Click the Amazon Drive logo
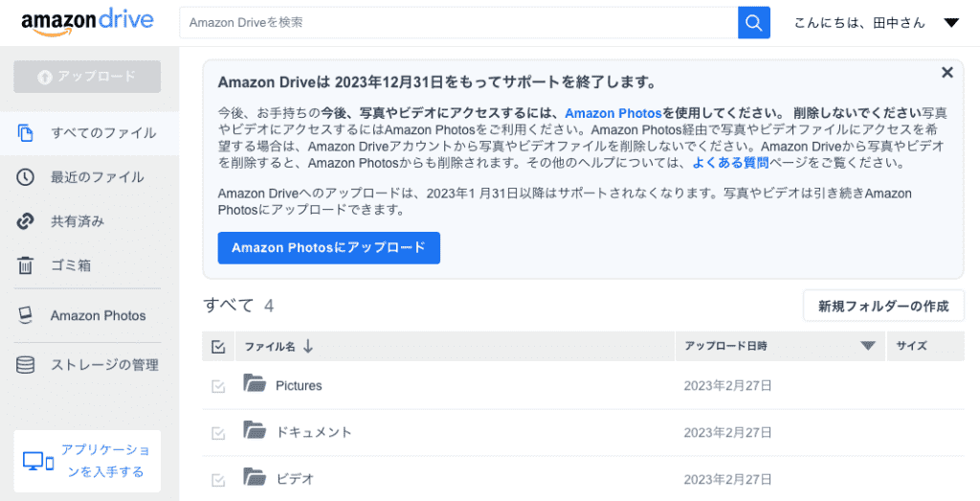The image size is (980, 501). [87, 22]
